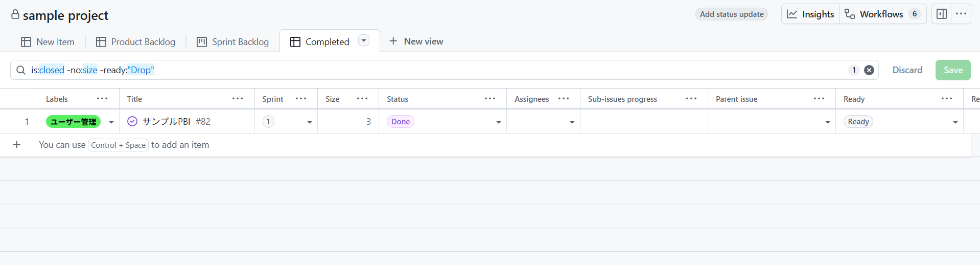Click the search magnifier icon
This screenshot has width=980, height=265.
21,70
